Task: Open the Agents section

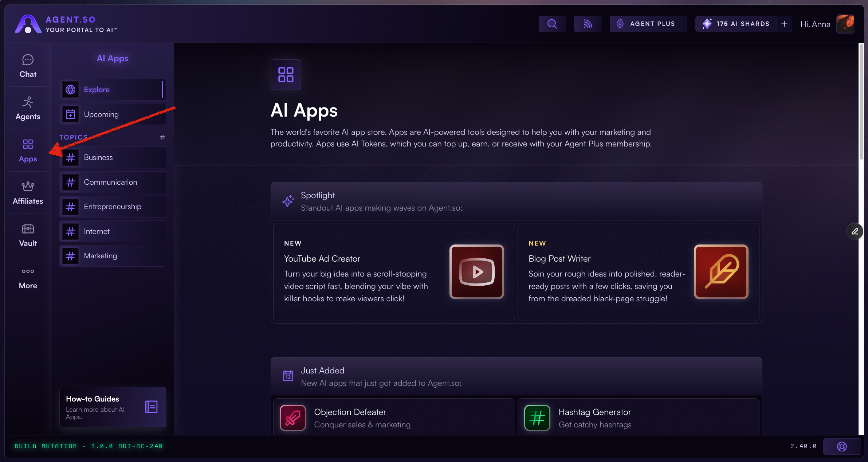Action: coord(28,108)
